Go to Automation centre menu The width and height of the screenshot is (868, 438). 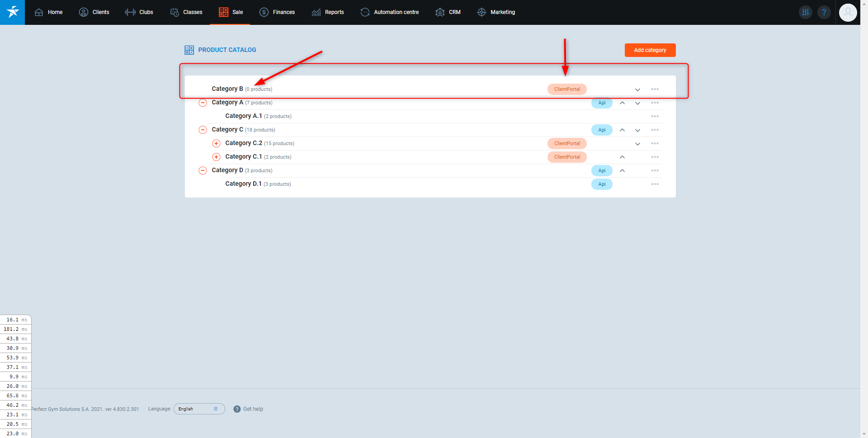pyautogui.click(x=390, y=12)
